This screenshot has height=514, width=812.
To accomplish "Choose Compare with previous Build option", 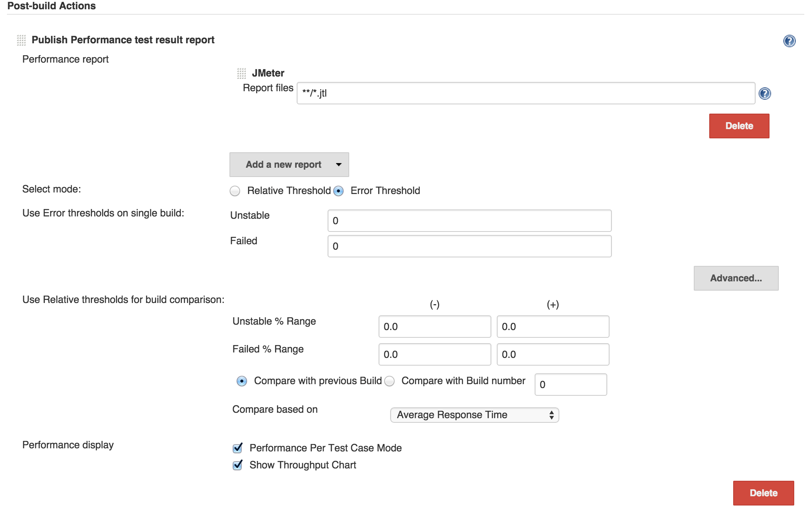I will 242,381.
